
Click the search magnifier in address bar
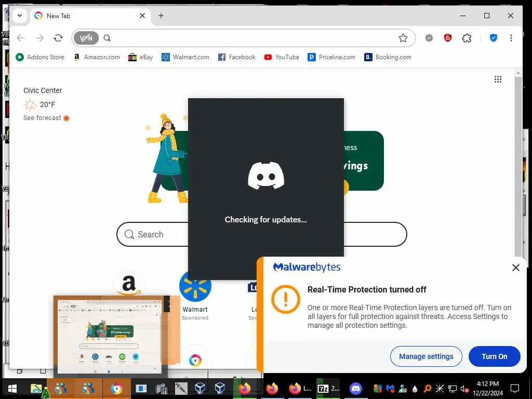click(107, 38)
